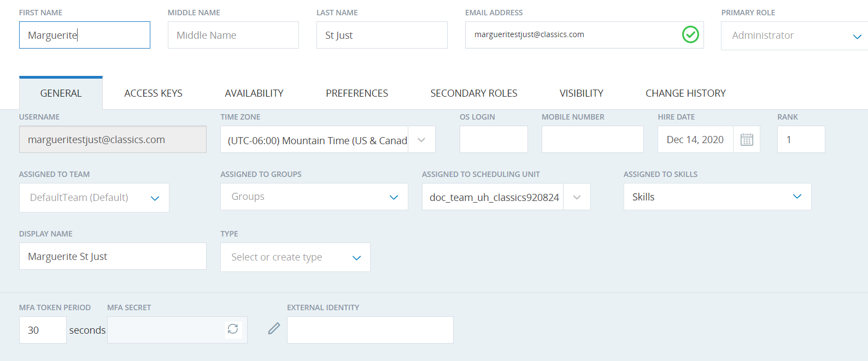Focus the OS Login input field
Screen dimensions: 868x361
pyautogui.click(x=494, y=139)
